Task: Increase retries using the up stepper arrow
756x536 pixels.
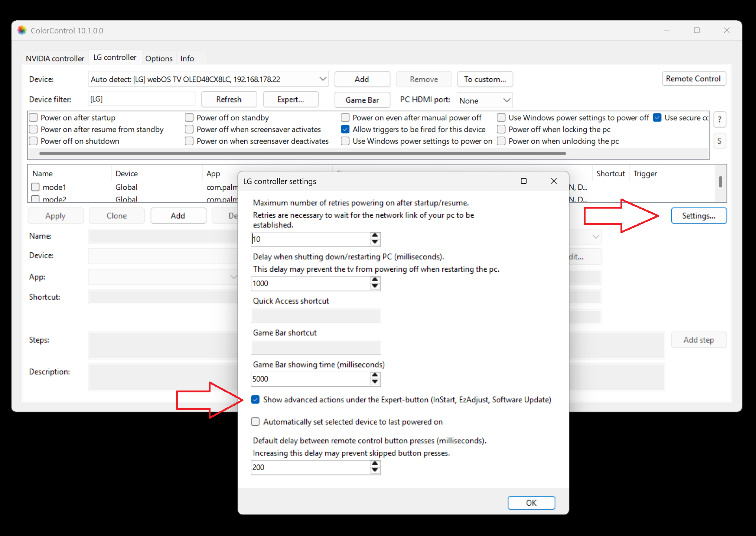Action: click(375, 236)
